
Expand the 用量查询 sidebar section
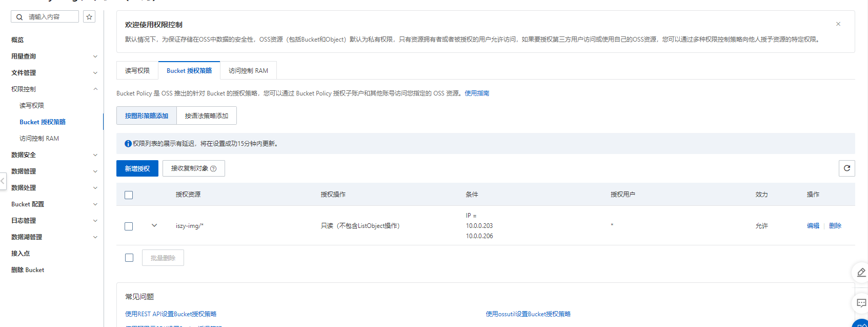pos(95,56)
